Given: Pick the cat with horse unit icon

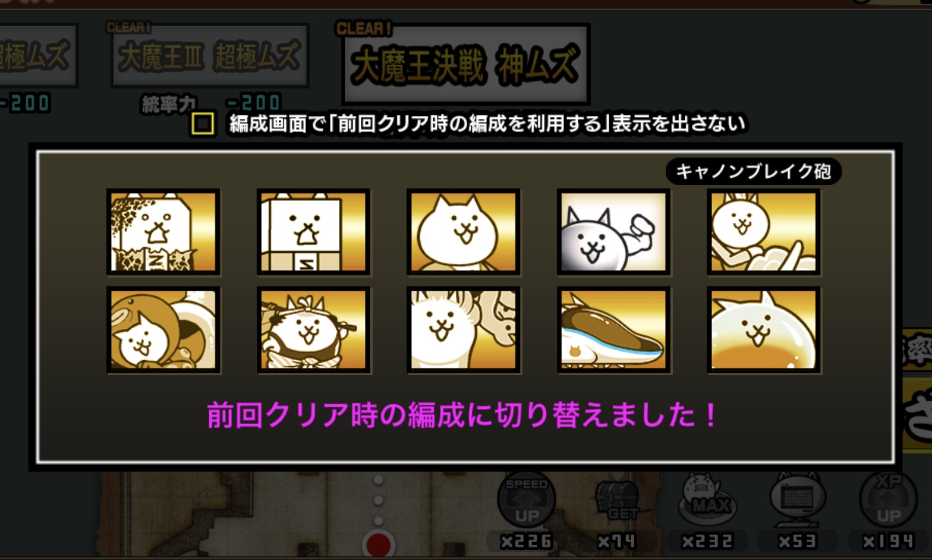Looking at the screenshot, I should 463,330.
